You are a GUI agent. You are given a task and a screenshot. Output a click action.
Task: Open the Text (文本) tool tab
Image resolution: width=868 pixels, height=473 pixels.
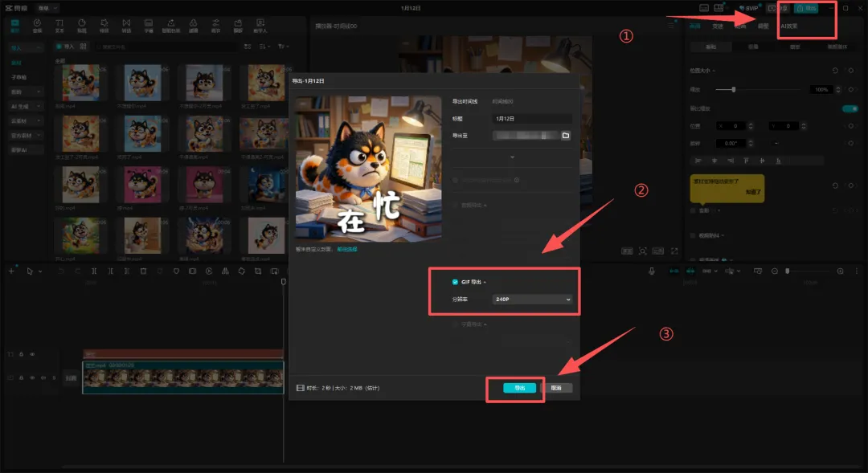59,26
